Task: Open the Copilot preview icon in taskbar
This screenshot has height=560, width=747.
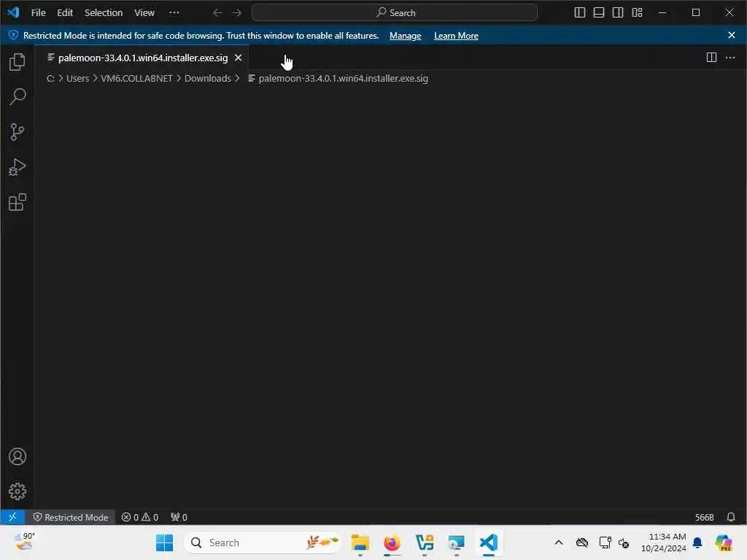Action: tap(724, 542)
